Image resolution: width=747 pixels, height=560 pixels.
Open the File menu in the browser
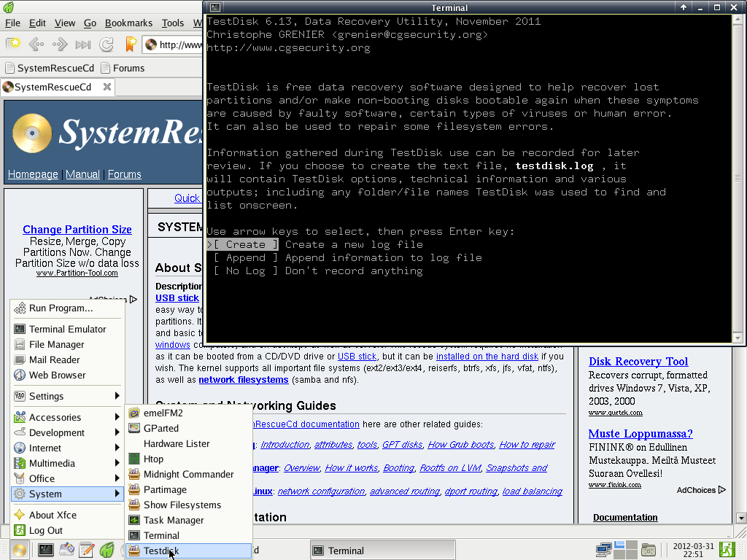pos(13,23)
